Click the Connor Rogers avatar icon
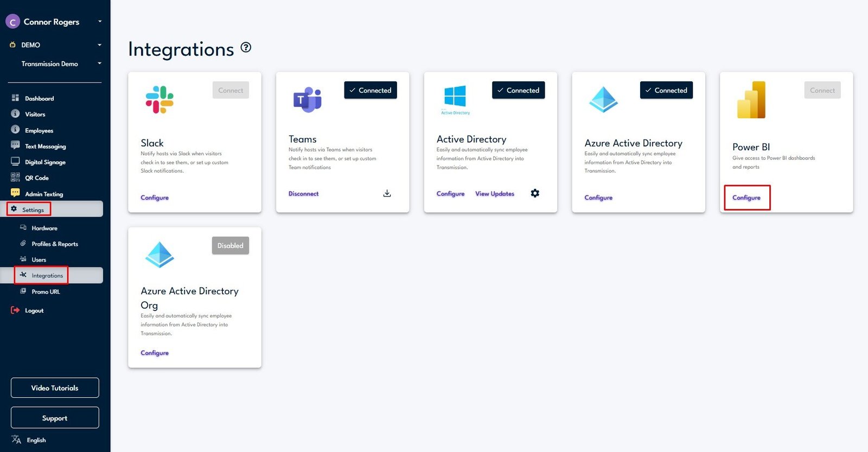The image size is (868, 452). (12, 22)
